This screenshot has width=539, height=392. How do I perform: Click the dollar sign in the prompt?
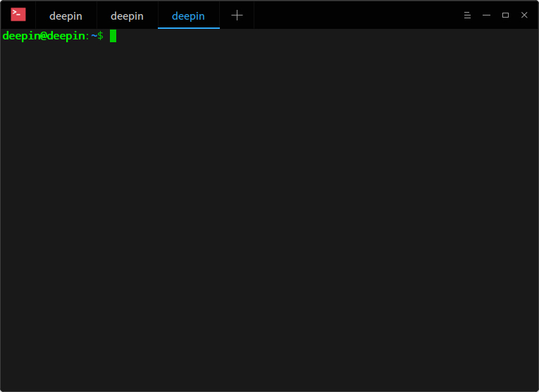pos(100,36)
